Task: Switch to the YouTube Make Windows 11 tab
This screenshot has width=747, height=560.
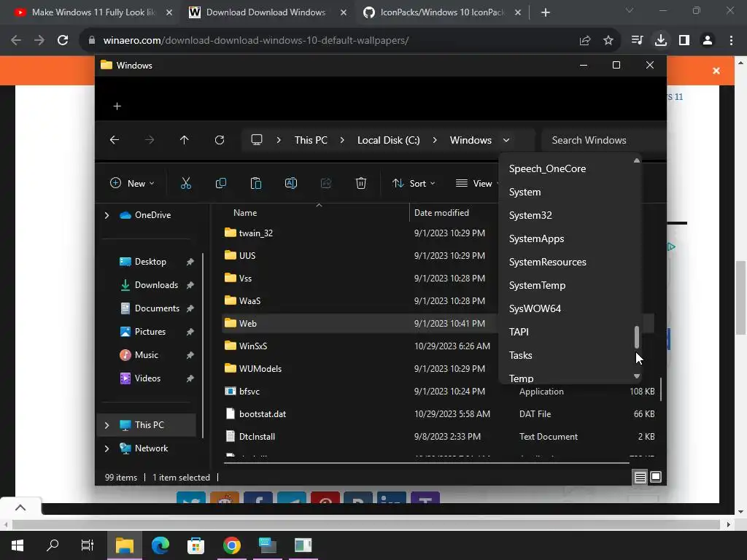Action: pos(93,12)
